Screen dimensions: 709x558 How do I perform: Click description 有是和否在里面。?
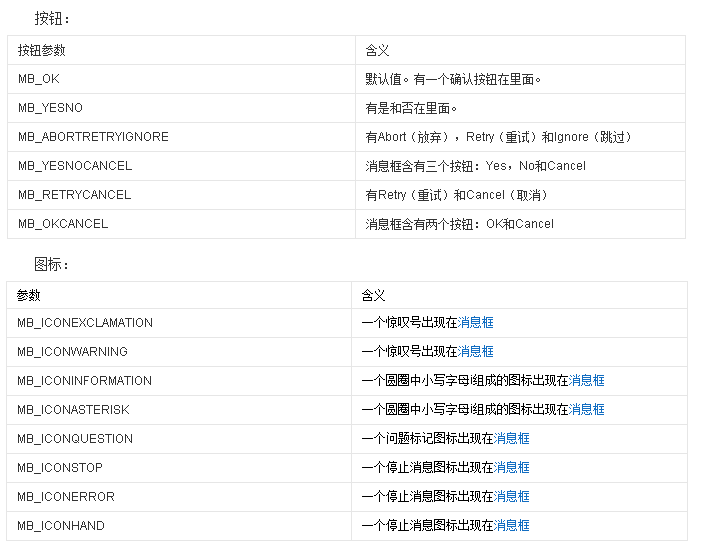coord(411,108)
